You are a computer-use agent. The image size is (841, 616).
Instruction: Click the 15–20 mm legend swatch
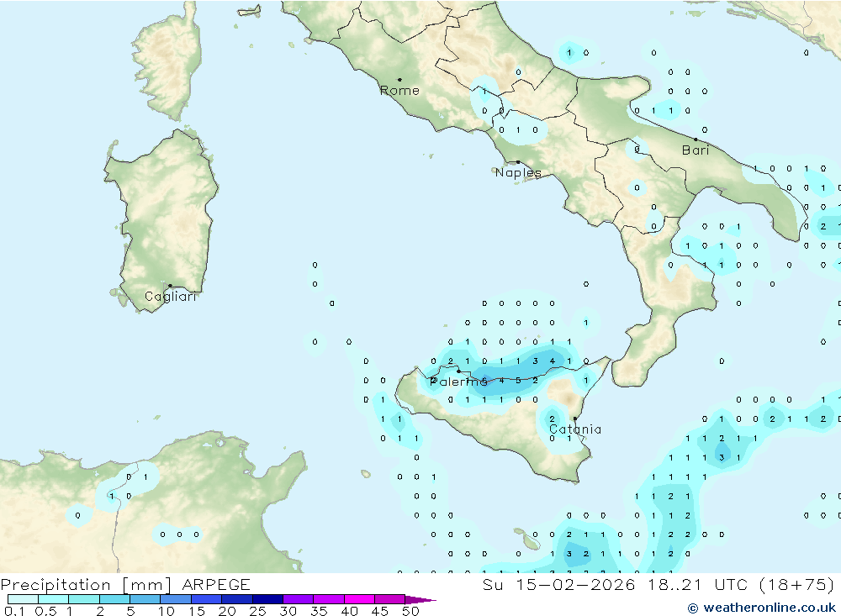207,599
